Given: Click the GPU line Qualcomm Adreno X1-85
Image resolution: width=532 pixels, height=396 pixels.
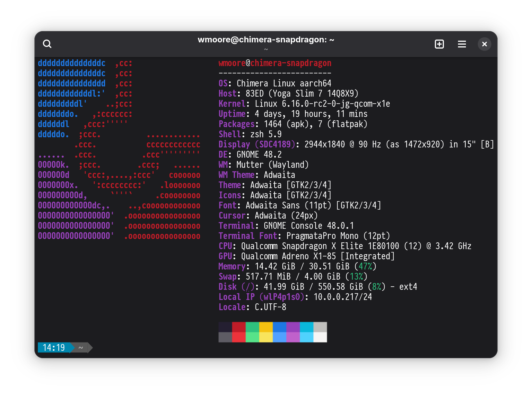Looking at the screenshot, I should [306, 256].
